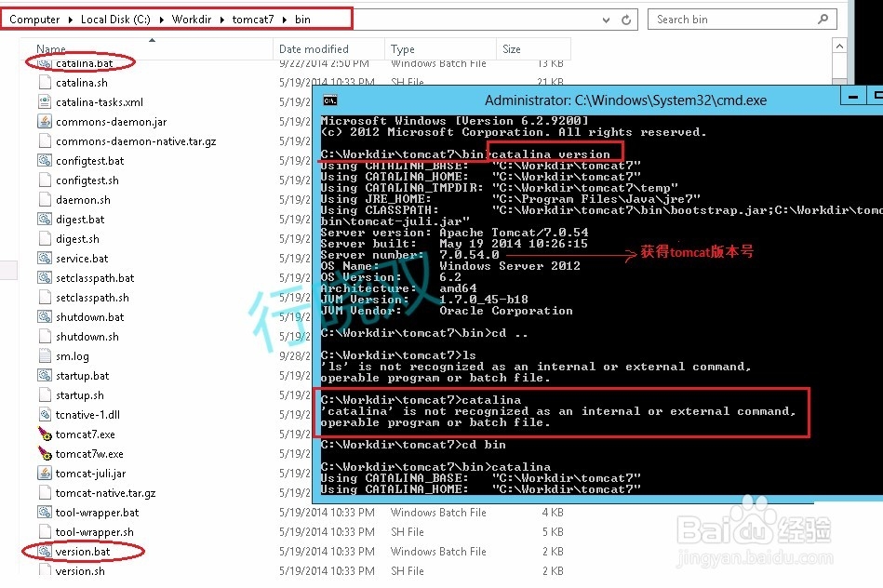Viewport: 883px width, 588px height.
Task: Click the cmd.exe window system icon
Action: click(330, 100)
